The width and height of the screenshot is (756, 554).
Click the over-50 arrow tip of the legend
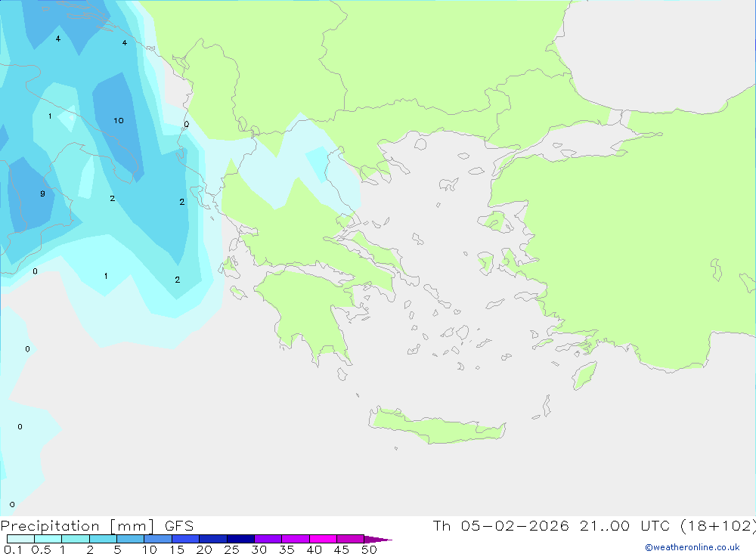tap(378, 540)
